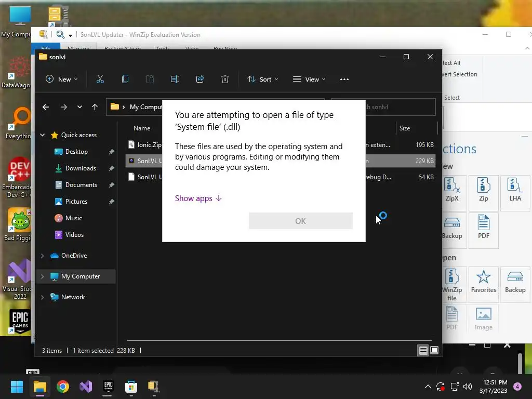The image size is (532, 399).
Task: Open Bad Piggies desktop shortcut
Action: [18, 224]
